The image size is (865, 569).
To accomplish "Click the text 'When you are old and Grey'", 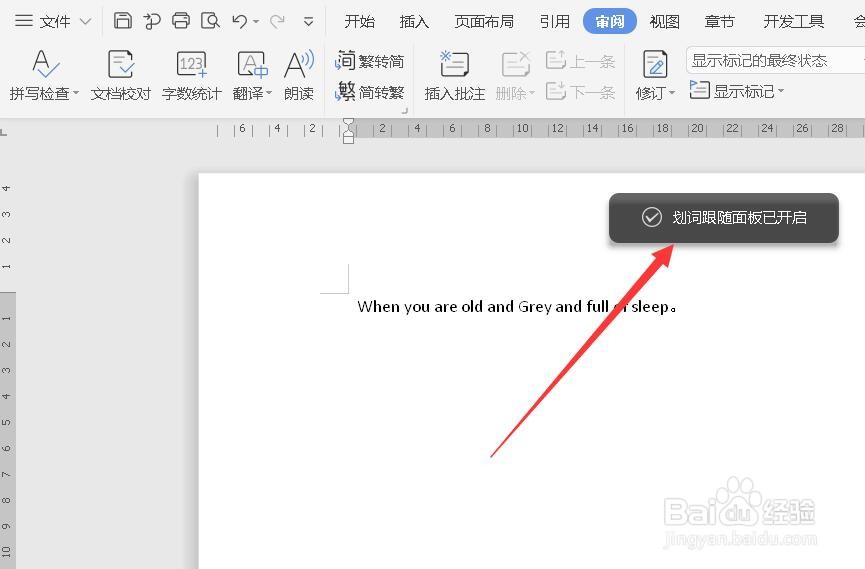I will coord(455,306).
